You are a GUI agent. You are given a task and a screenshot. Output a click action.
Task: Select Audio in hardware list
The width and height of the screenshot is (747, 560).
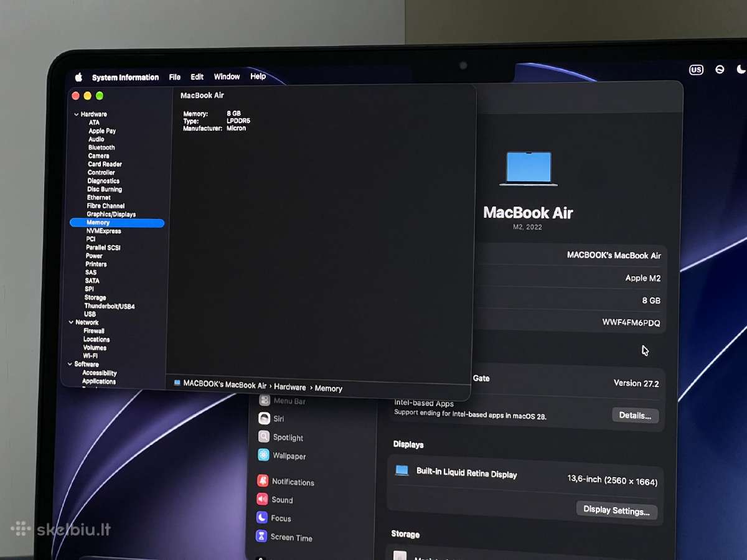(x=96, y=139)
